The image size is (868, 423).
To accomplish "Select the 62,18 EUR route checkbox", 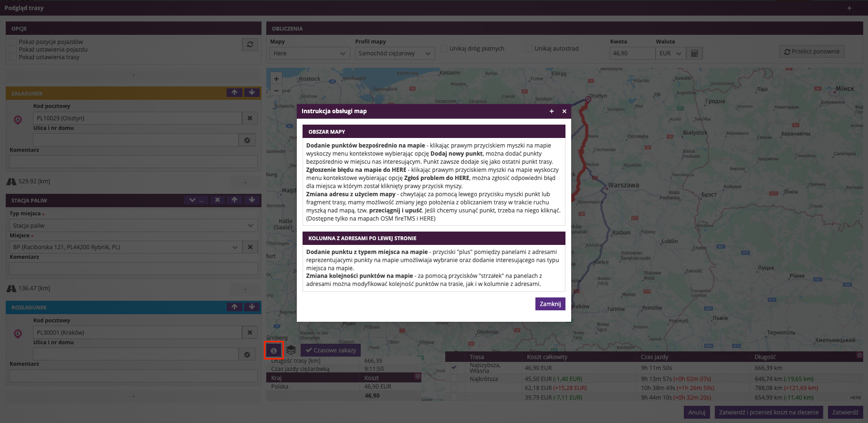I will coord(454,388).
